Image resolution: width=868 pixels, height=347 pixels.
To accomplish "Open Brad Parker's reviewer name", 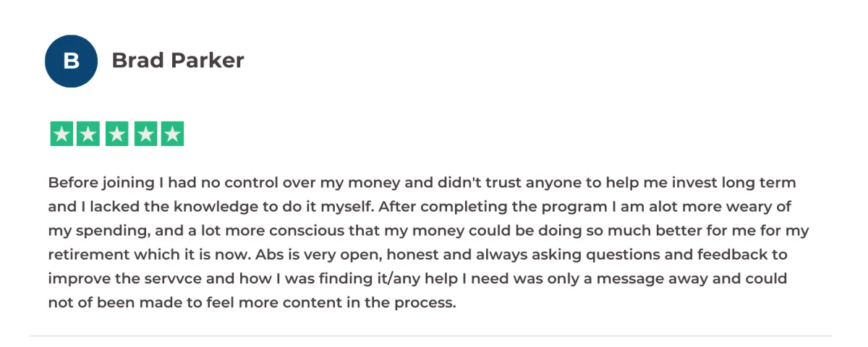I will tap(178, 61).
